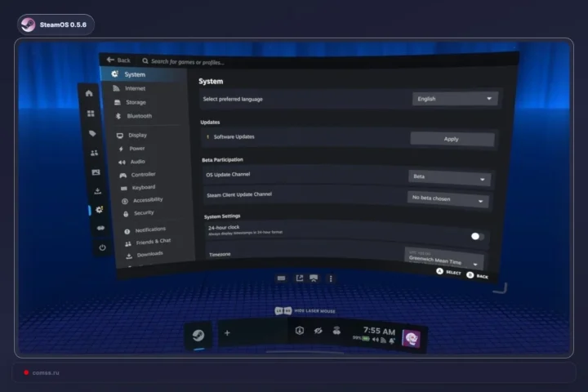The height and width of the screenshot is (392, 588).
Task: Open the VR headset icon in the side rail
Action: (100, 228)
